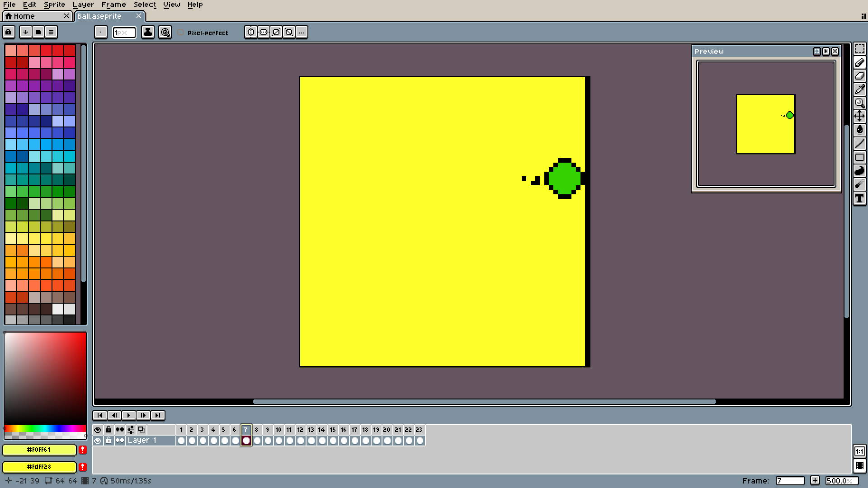Open the palette options menu button
Image resolution: width=868 pixels, height=488 pixels.
[x=51, y=32]
